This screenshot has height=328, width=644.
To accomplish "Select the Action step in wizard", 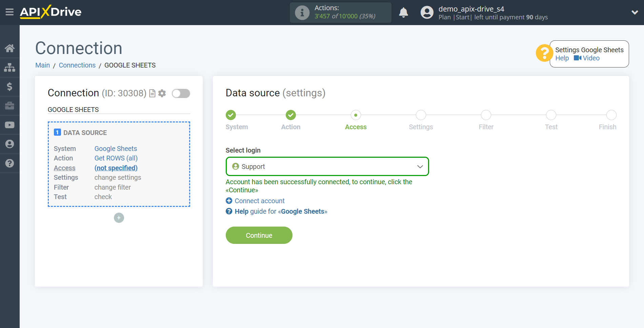I will tap(290, 115).
